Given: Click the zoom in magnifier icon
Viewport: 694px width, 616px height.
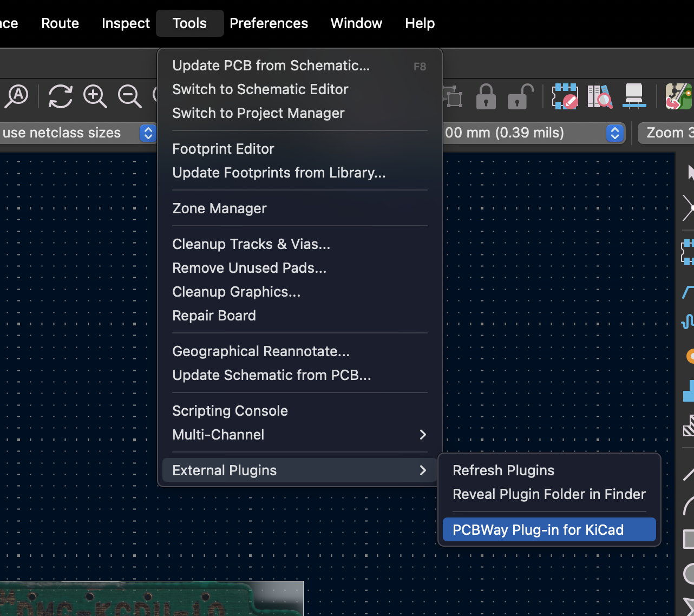Looking at the screenshot, I should (95, 96).
